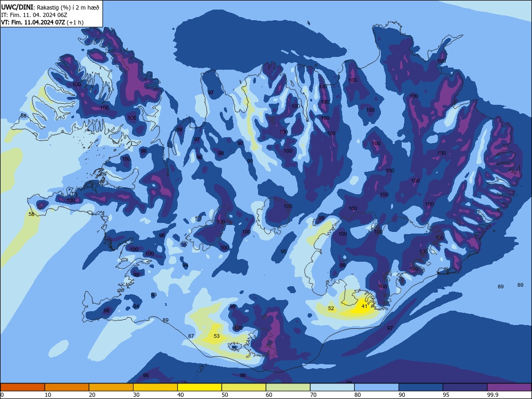Click the light orange 20–30 legend swatch
The height and width of the screenshot is (399, 532).
(x=111, y=387)
